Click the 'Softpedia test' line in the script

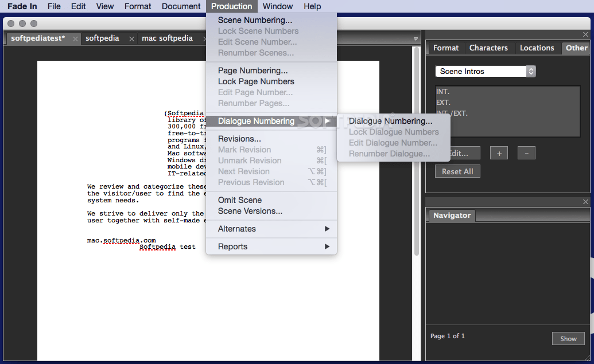[x=168, y=246]
